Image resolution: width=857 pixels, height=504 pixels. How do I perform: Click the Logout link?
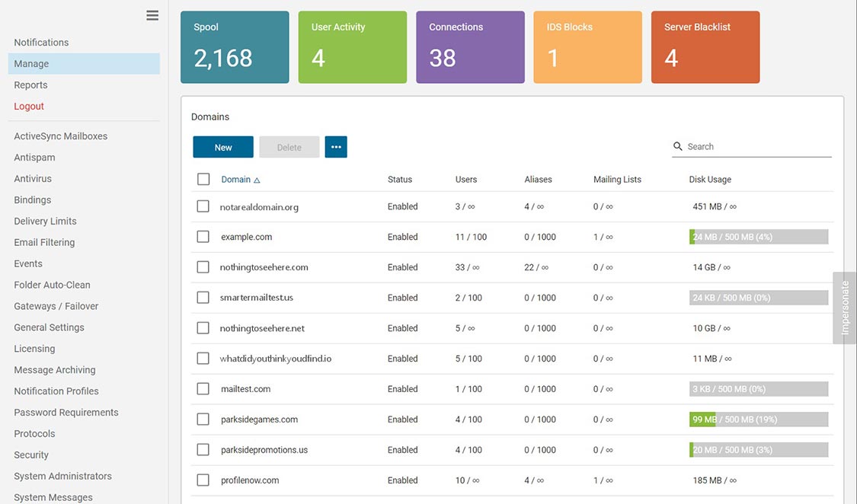pos(29,107)
